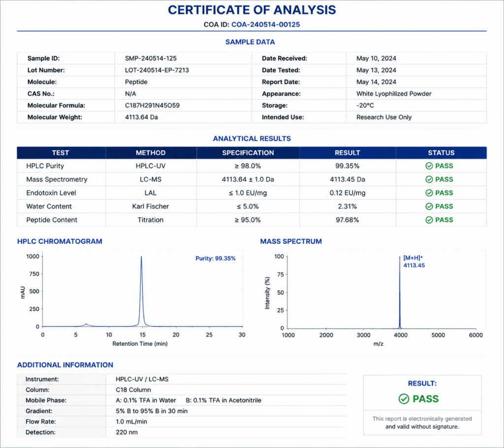The height and width of the screenshot is (448, 504).
Task: Click the ADDITIONAL INFORMATION heading
Action: (x=65, y=365)
